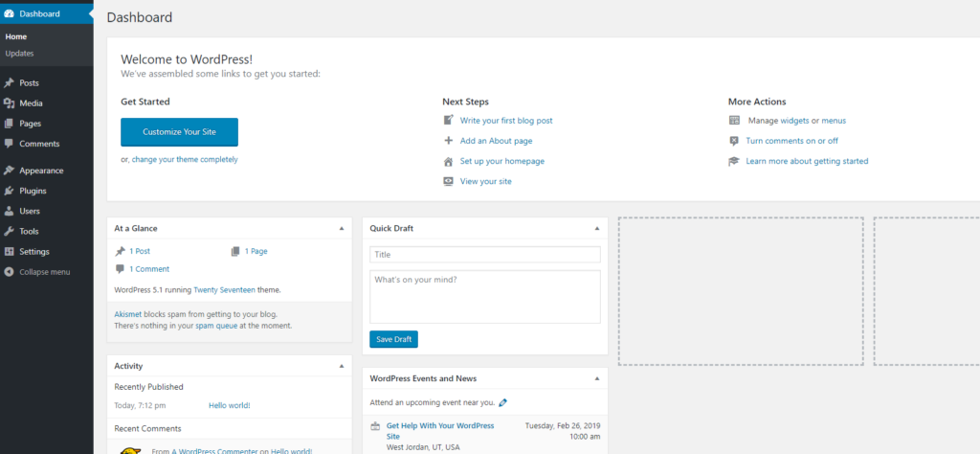
Task: Click the commenter avatar in Recent Comments
Action: click(x=129, y=450)
